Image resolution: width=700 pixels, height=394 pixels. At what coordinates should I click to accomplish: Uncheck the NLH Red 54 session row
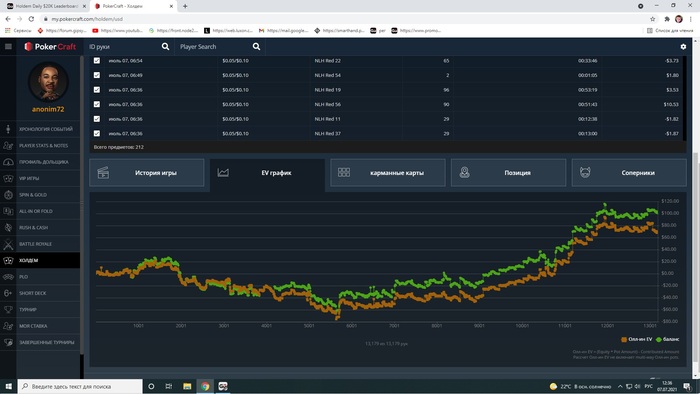97,75
